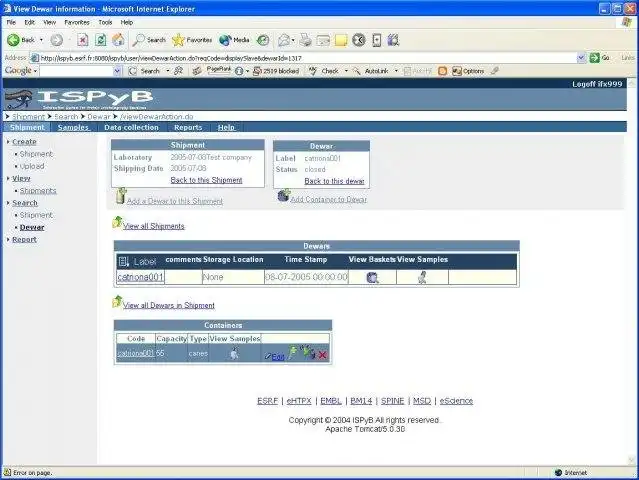
Task: Open the Mail envelope icon
Action: (284, 40)
